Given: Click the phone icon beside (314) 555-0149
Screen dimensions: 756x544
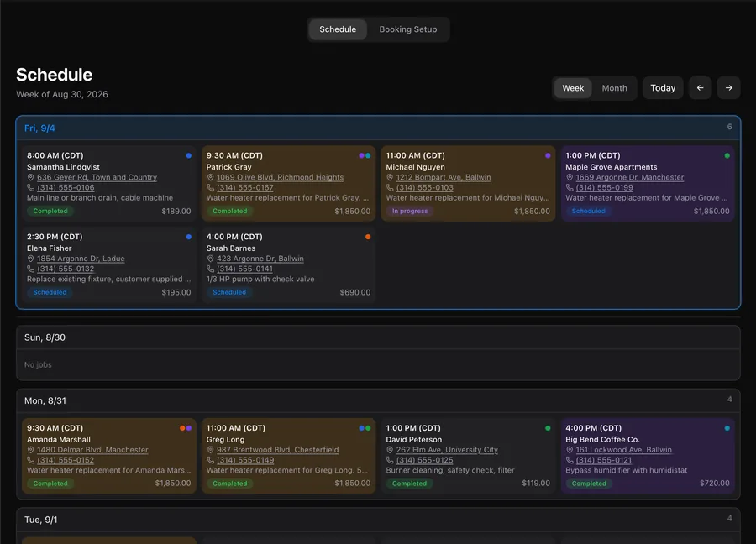Looking at the screenshot, I should [x=210, y=460].
